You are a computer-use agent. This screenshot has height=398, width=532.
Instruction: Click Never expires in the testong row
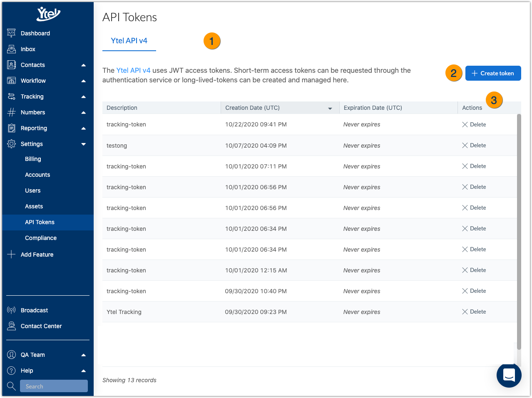click(362, 146)
